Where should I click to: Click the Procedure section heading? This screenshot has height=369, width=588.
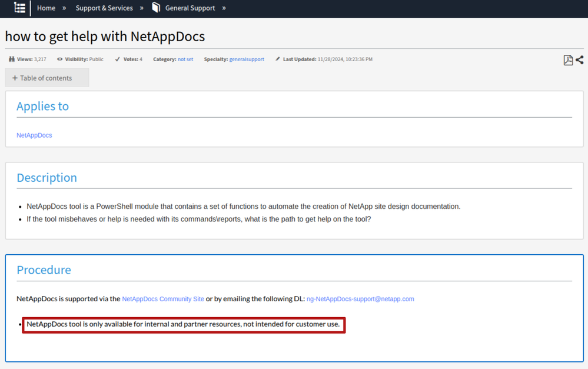click(44, 270)
